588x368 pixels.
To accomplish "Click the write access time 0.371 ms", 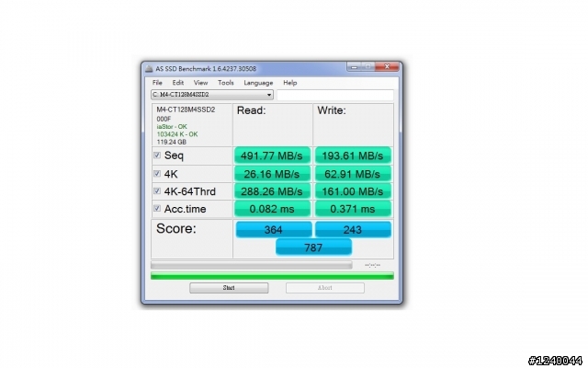I will click(353, 209).
